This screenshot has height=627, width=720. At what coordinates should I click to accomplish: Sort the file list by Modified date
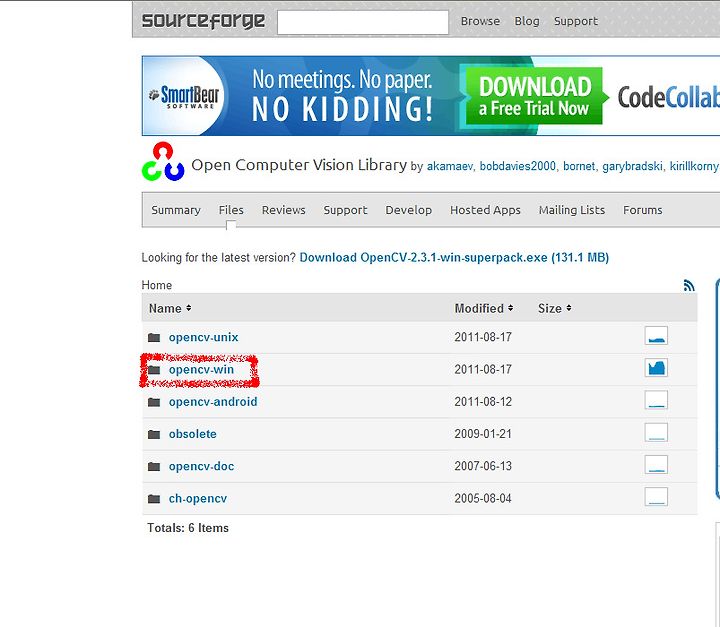click(x=484, y=308)
